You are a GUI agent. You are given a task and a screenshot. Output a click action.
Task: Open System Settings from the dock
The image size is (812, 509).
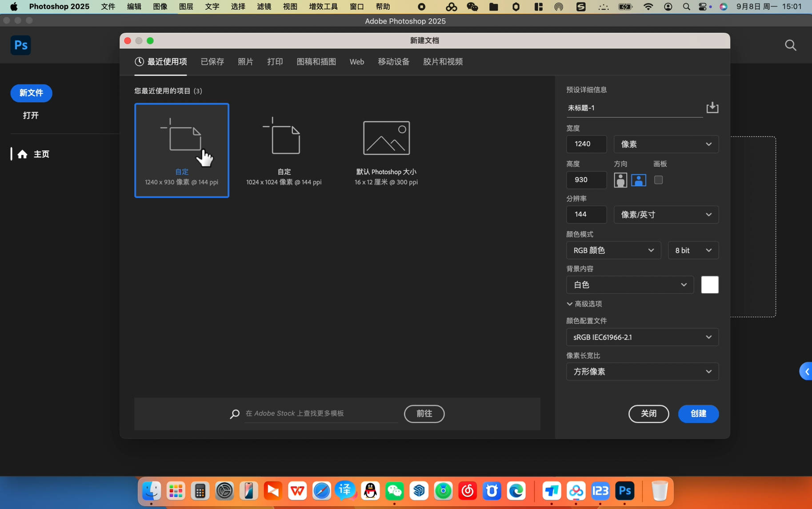pos(224,491)
